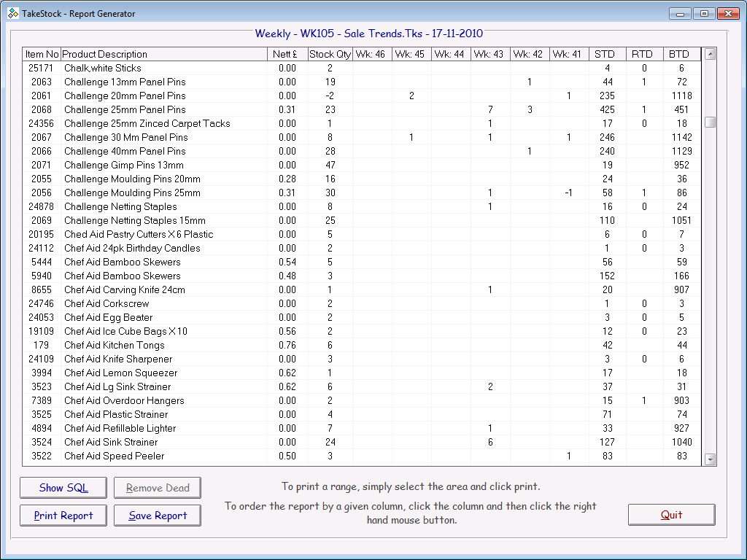This screenshot has height=560, width=747.
Task: Click BTD value 1118
Action: click(x=682, y=96)
